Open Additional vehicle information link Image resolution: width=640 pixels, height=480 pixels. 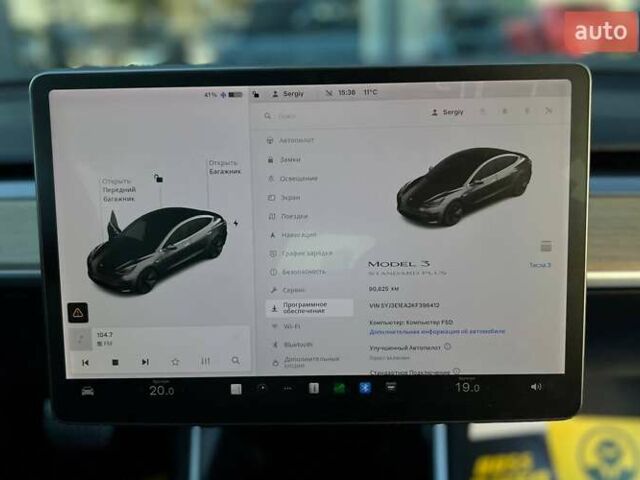pyautogui.click(x=437, y=331)
